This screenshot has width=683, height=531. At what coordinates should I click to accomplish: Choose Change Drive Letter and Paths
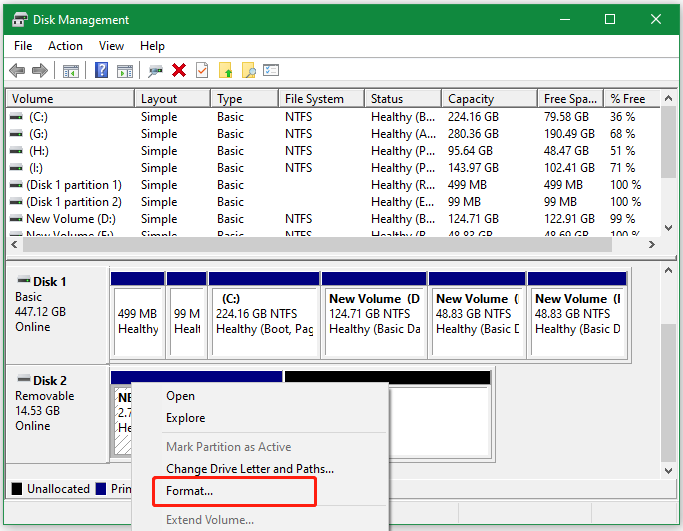(x=250, y=469)
